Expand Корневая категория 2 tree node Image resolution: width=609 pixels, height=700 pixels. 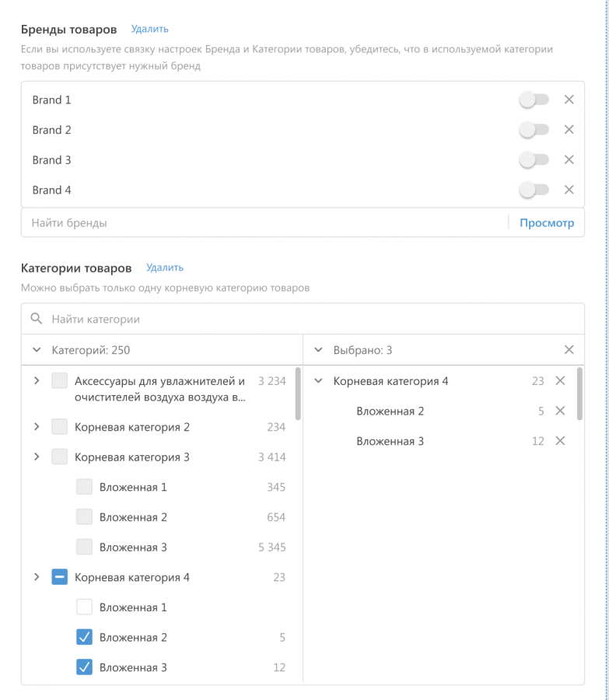point(37,427)
